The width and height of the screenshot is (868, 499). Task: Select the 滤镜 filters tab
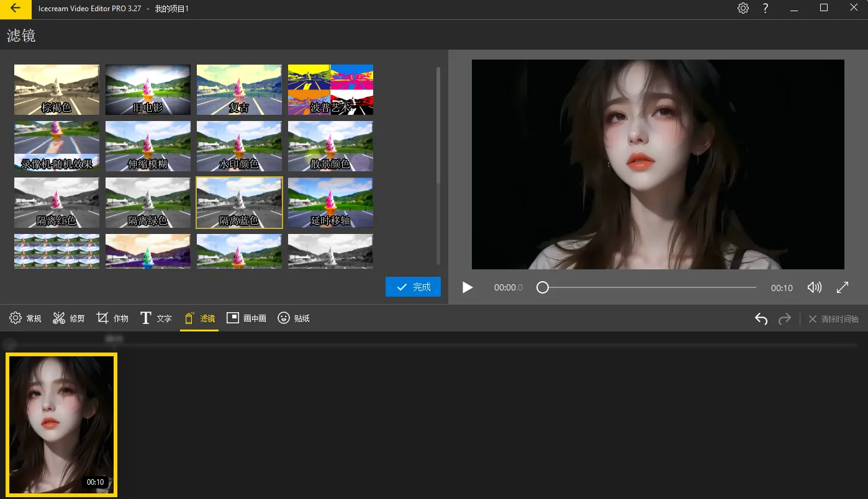pyautogui.click(x=199, y=318)
